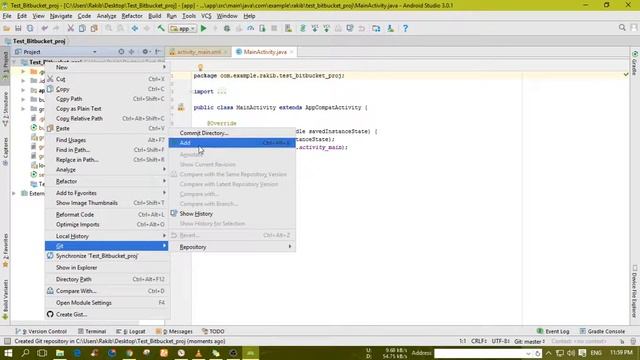Viewport: 640px width, 360px height.
Task: Open the Gradle side panel
Action: (x=635, y=63)
